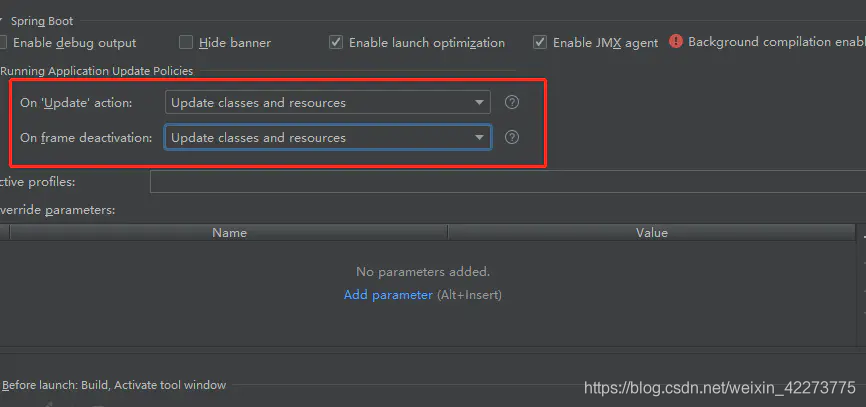
Task: Click the Name column header
Action: click(229, 232)
